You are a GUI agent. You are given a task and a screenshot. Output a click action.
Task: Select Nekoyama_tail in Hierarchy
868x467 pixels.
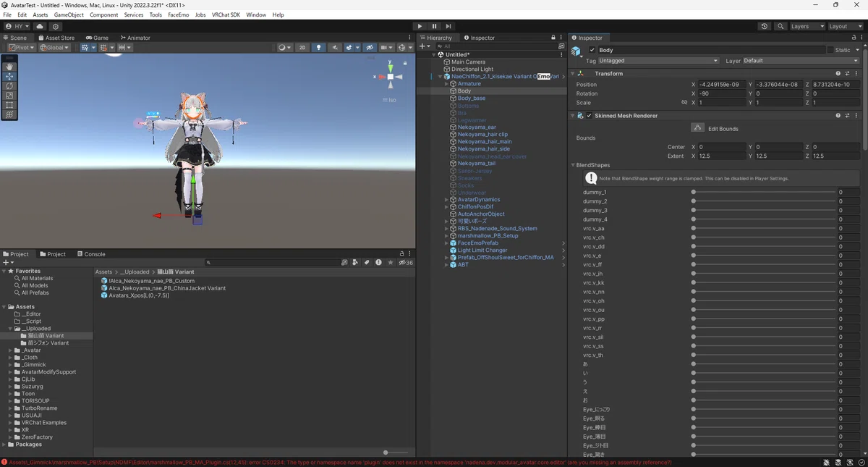(x=476, y=164)
